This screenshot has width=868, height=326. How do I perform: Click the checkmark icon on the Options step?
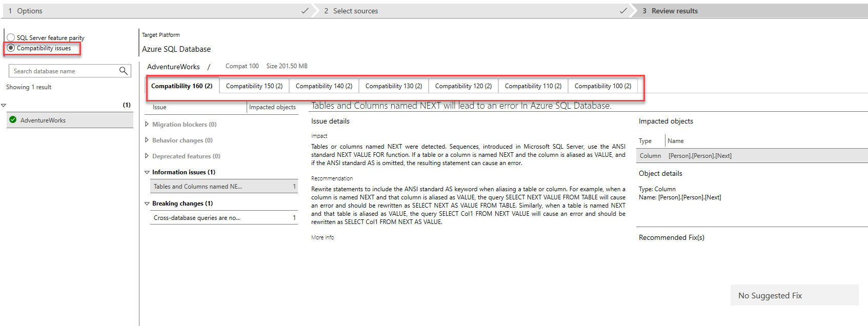click(x=305, y=10)
